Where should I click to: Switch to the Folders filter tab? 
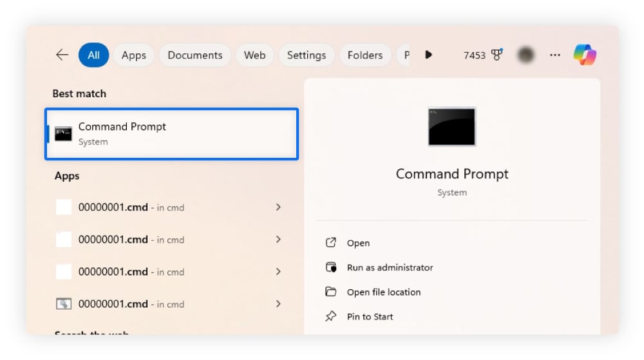pos(365,55)
